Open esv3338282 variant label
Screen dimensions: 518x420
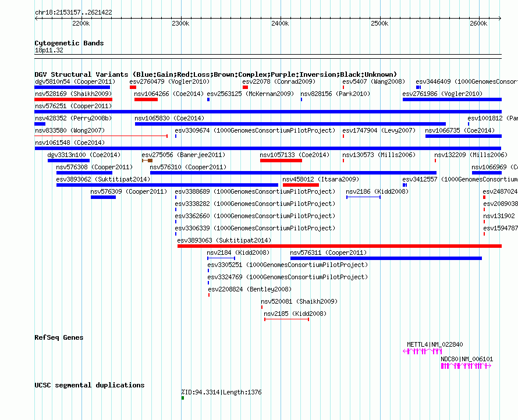point(255,204)
